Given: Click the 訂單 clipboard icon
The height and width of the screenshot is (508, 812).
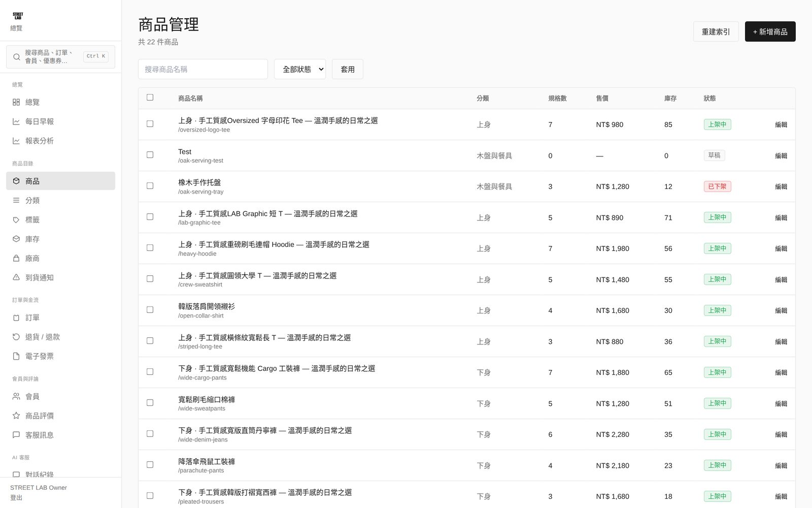Looking at the screenshot, I should click(16, 317).
